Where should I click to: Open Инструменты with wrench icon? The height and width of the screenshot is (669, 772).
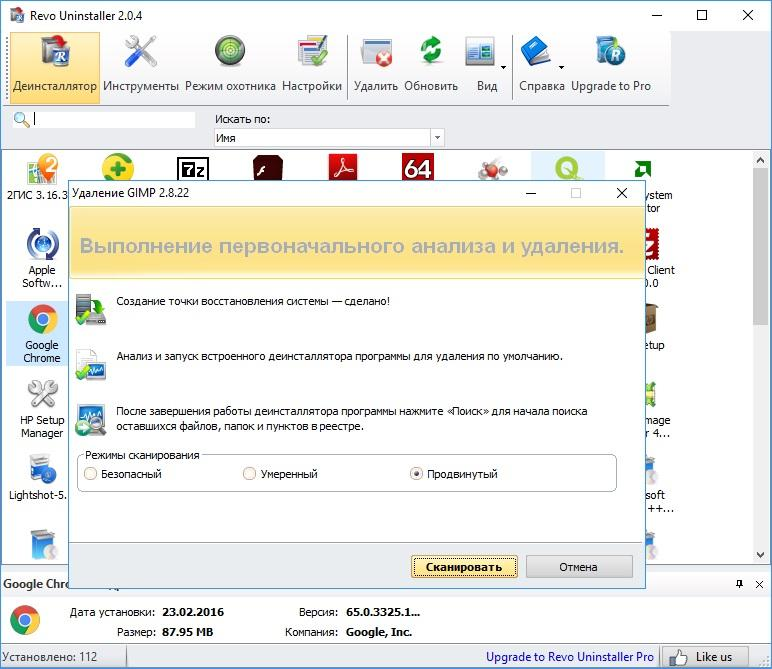[141, 67]
